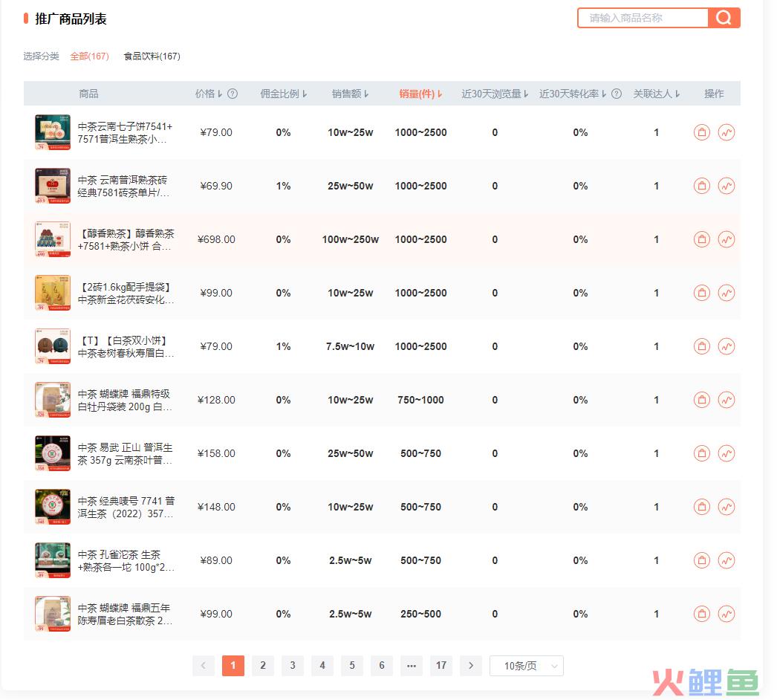Sort the table by 价格 column
This screenshot has width=777, height=700.
(209, 94)
